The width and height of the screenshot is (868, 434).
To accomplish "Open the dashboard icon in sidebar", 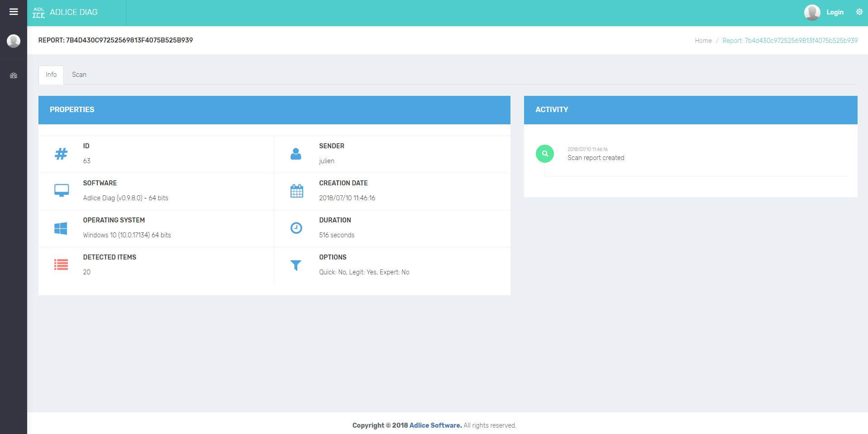I will [x=14, y=75].
